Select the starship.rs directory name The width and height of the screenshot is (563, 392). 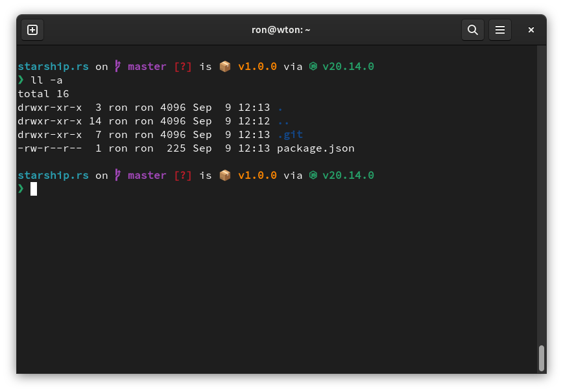click(x=53, y=65)
